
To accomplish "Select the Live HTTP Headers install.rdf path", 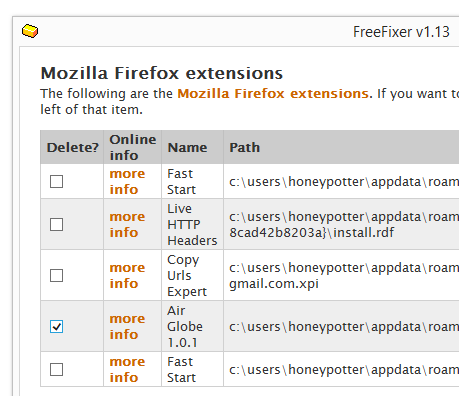I will coord(344,224).
